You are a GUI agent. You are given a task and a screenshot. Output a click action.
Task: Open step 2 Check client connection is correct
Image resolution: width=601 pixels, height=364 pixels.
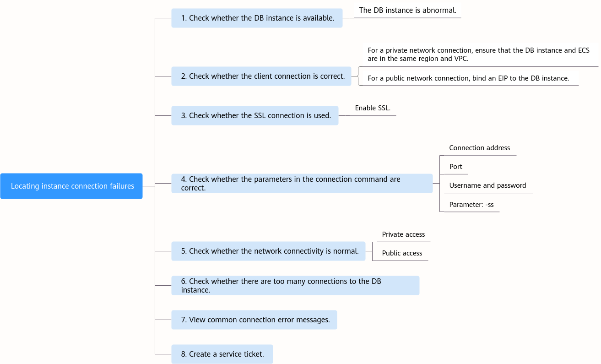tap(261, 76)
